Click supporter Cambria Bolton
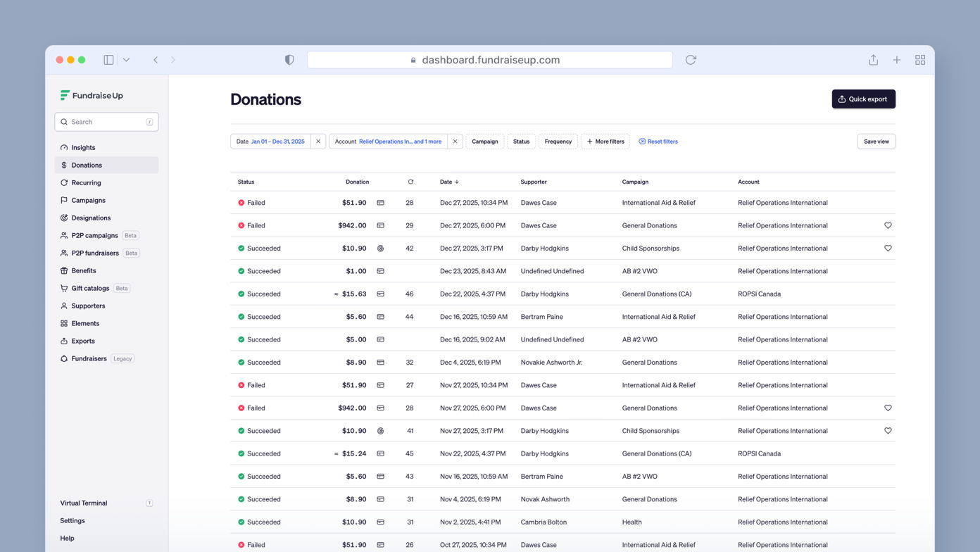This screenshot has height=552, width=980. point(544,522)
